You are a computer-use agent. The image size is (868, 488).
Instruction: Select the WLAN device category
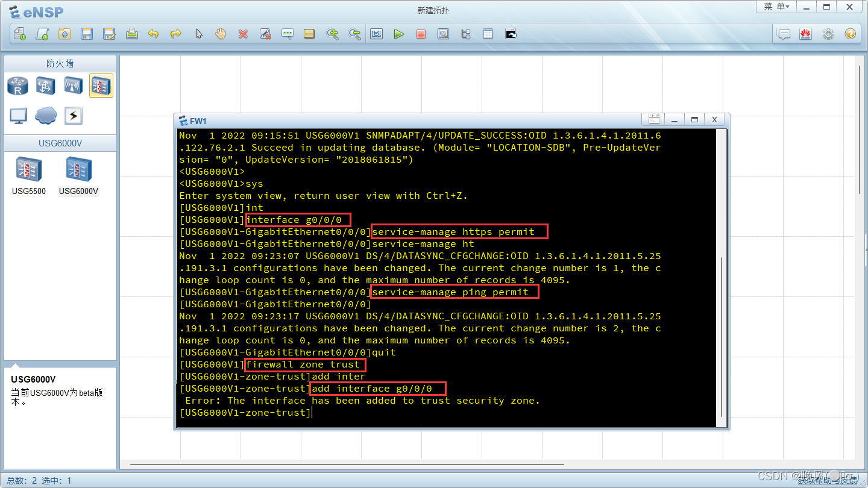pos(73,86)
